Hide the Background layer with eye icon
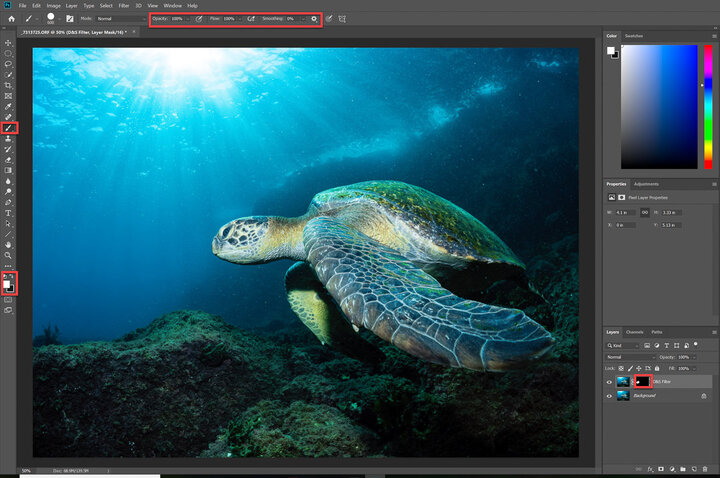Viewport: 720px width, 478px height. point(610,396)
